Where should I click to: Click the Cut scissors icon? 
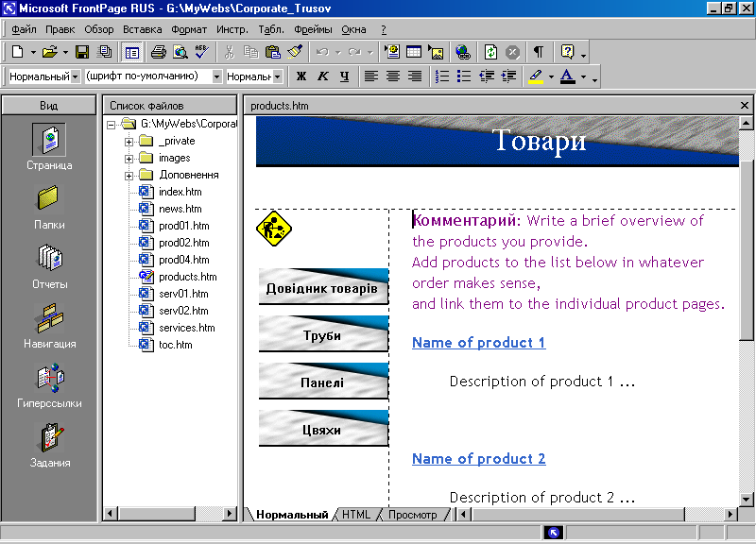(x=229, y=52)
